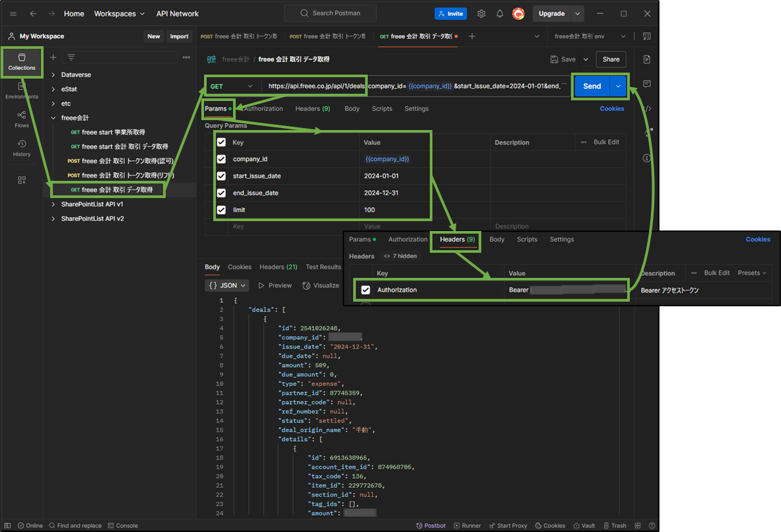
Task: Create a new collection with plus icon
Action: (x=53, y=57)
